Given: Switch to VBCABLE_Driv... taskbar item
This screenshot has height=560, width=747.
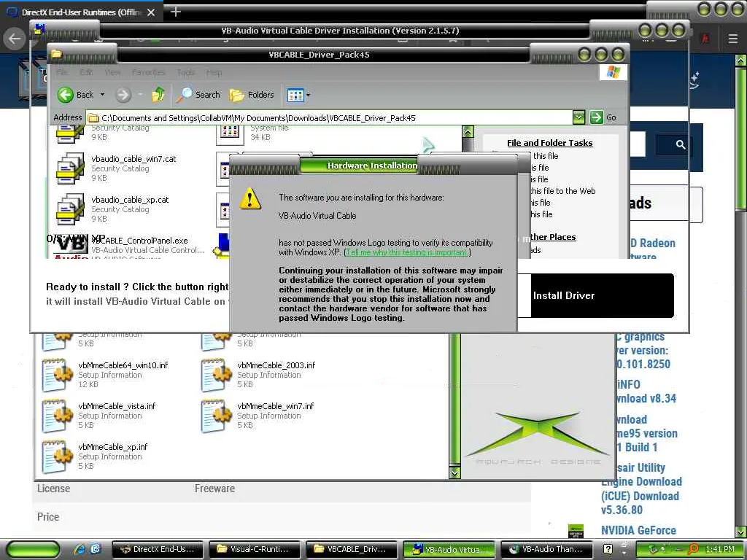Looking at the screenshot, I should pyautogui.click(x=352, y=549).
